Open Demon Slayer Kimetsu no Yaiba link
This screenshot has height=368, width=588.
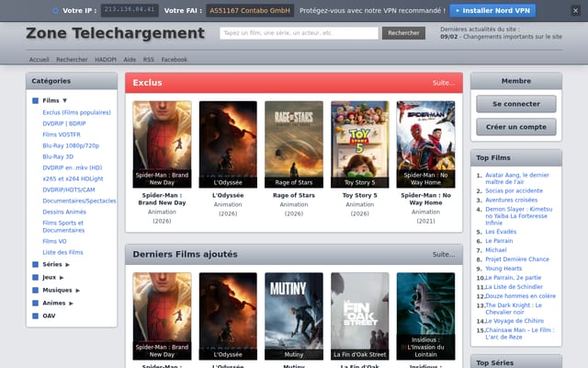click(x=518, y=216)
